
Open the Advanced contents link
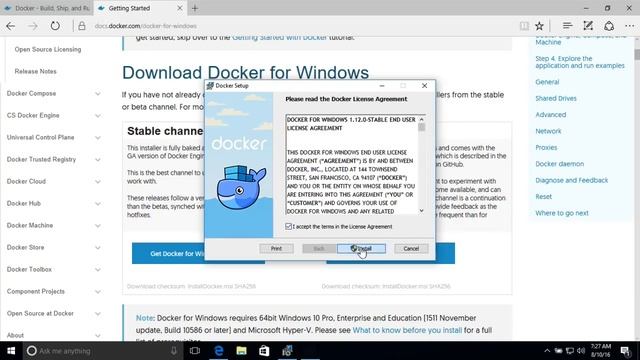(x=551, y=115)
